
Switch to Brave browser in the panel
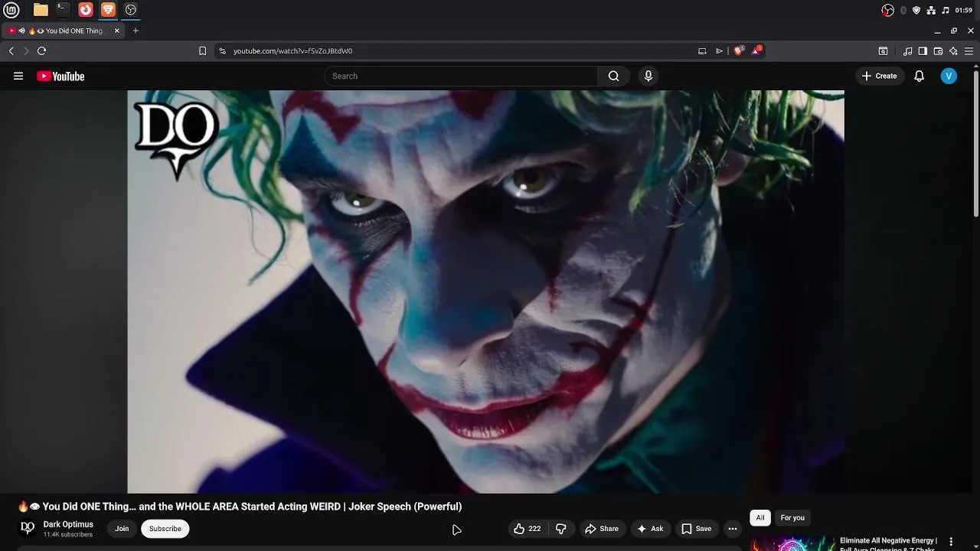[x=108, y=10]
